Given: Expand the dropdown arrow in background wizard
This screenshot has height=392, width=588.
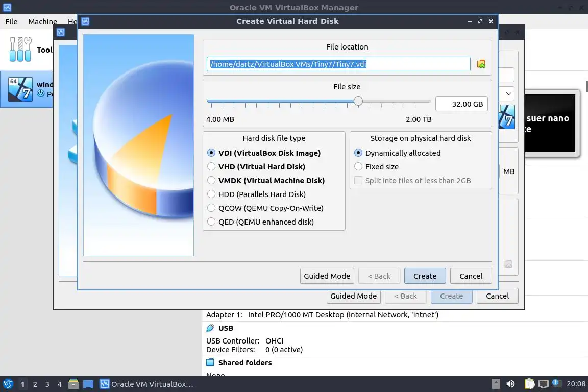Looking at the screenshot, I should click(508, 93).
